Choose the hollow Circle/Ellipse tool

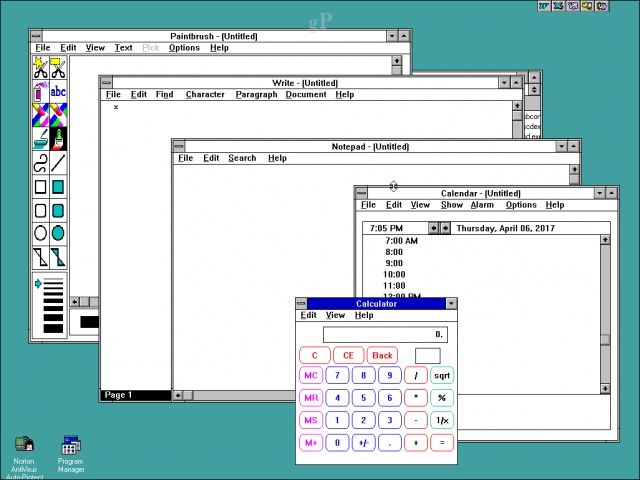pos(41,233)
